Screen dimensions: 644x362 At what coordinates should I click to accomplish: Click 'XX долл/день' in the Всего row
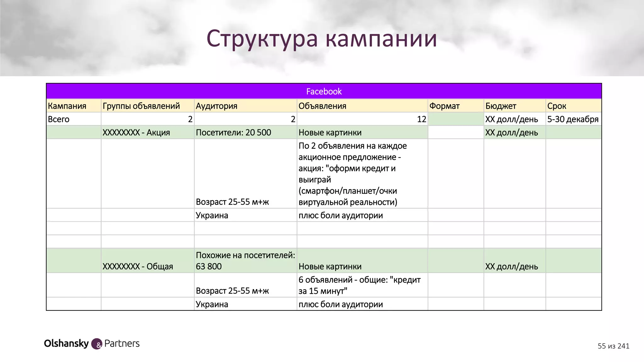515,119
